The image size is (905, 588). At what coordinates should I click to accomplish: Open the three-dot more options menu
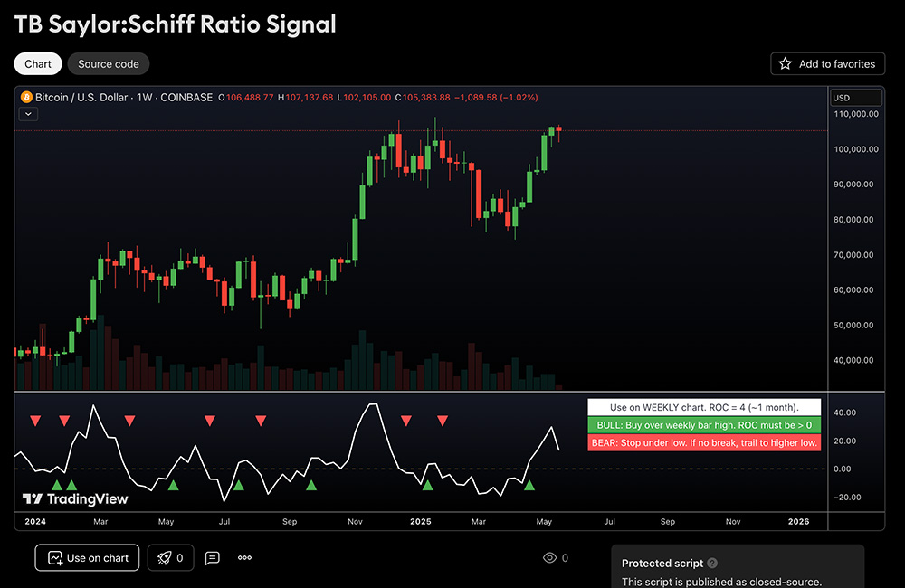click(244, 557)
